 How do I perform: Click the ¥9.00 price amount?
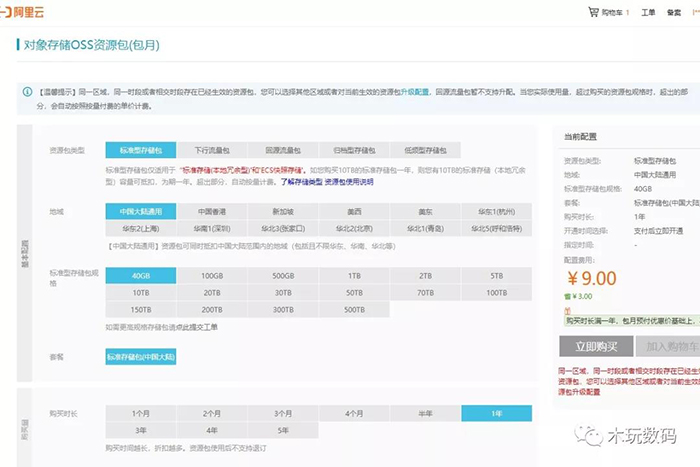[x=592, y=279]
